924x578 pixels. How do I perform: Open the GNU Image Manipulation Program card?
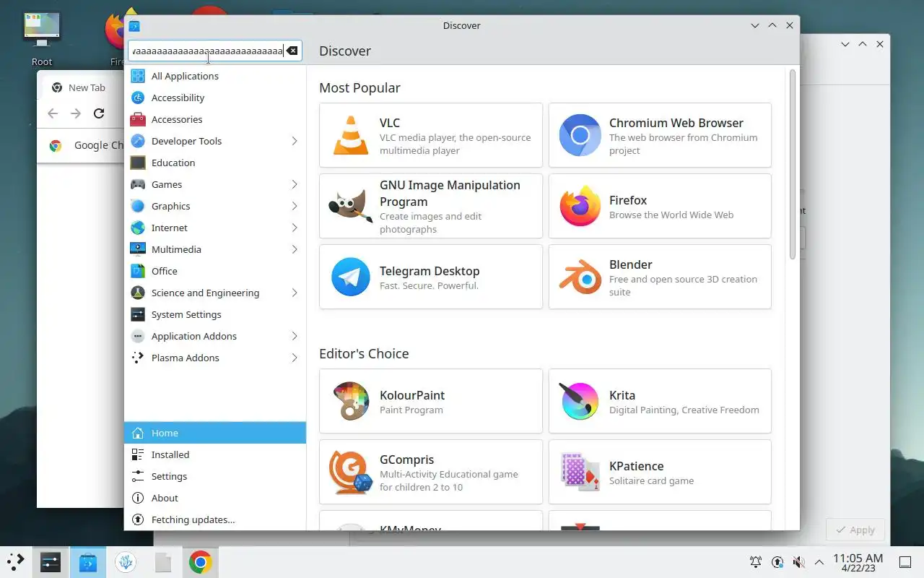431,206
